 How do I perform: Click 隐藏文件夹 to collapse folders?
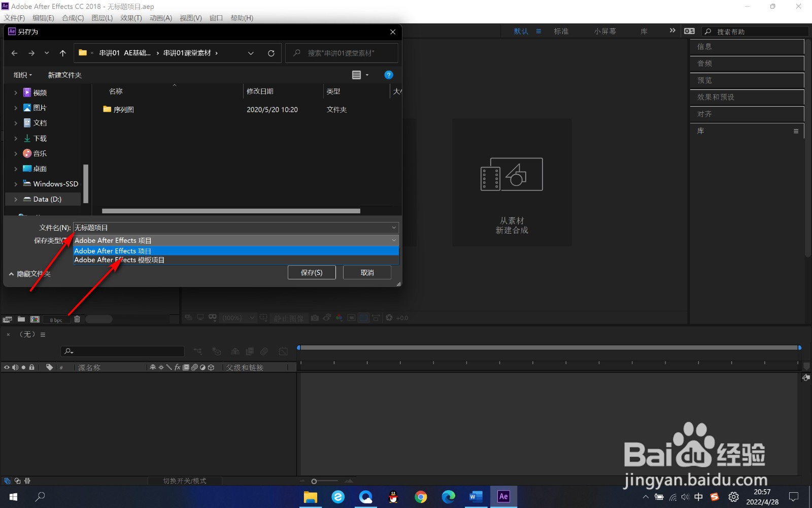pos(30,274)
